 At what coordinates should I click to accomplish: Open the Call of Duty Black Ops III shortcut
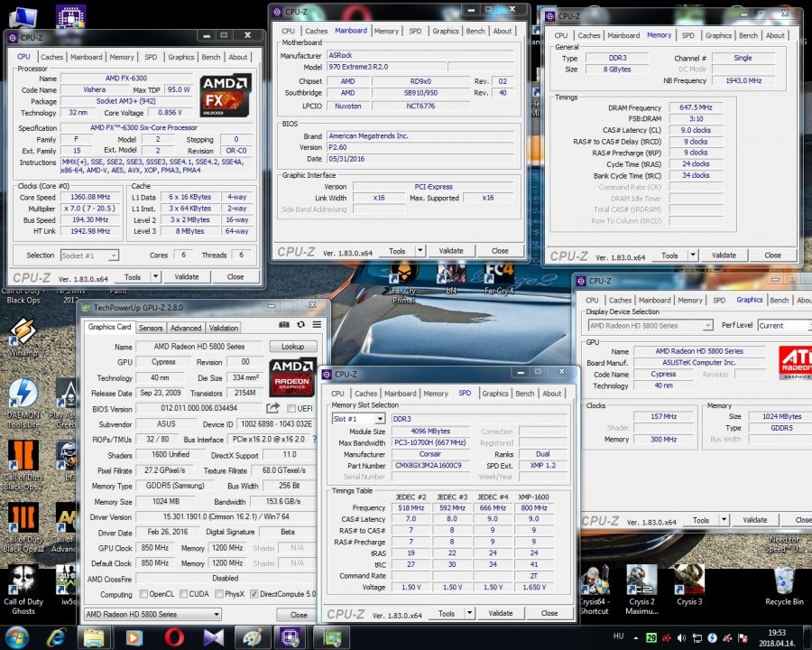click(x=23, y=527)
